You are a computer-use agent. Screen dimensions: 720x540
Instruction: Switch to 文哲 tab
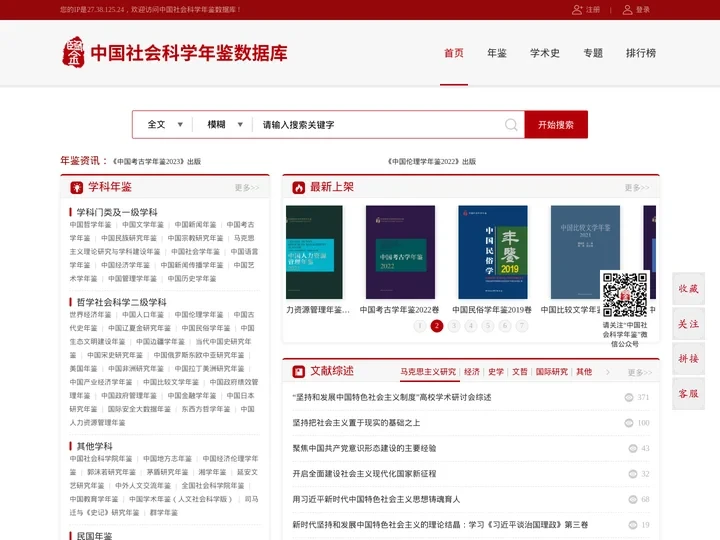point(519,372)
